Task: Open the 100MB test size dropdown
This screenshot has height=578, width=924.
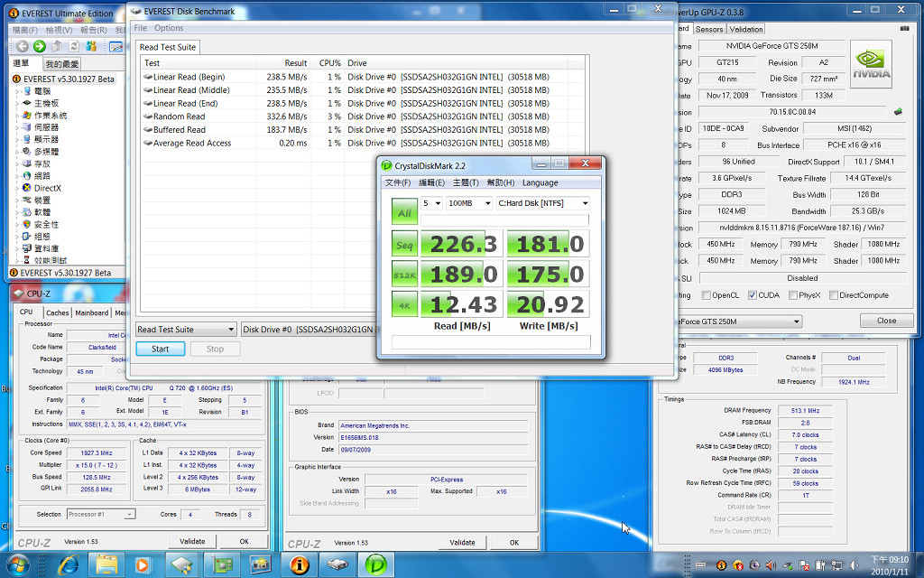Action: pyautogui.click(x=469, y=203)
